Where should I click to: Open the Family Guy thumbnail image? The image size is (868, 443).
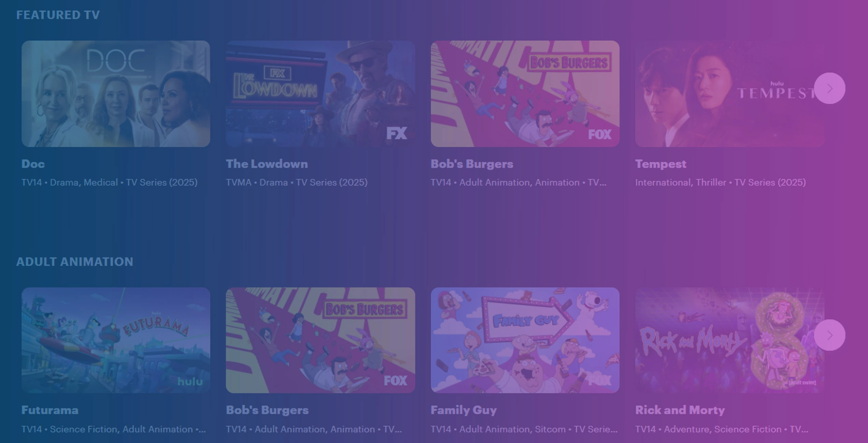[x=525, y=340]
